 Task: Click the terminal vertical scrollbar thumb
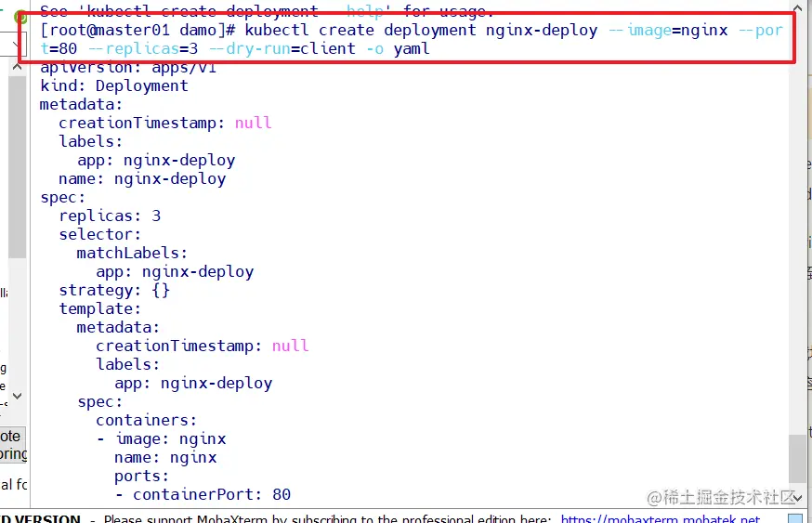(x=797, y=459)
